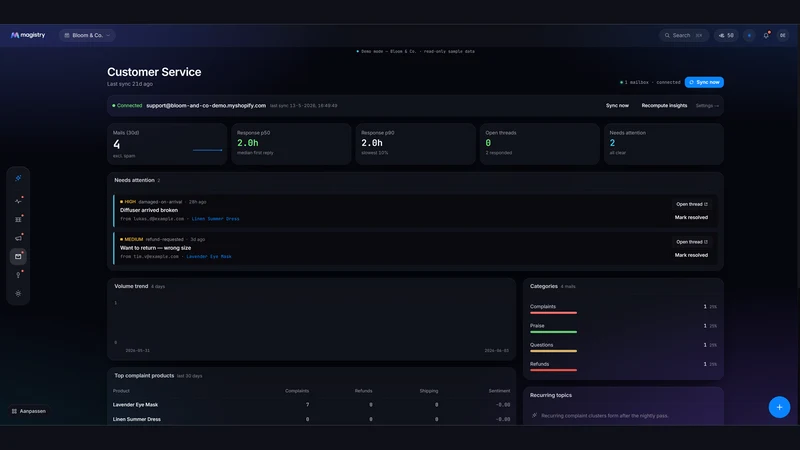Viewport: 800px width, 450px height.
Task: Click the Search field in top bar
Action: point(683,35)
